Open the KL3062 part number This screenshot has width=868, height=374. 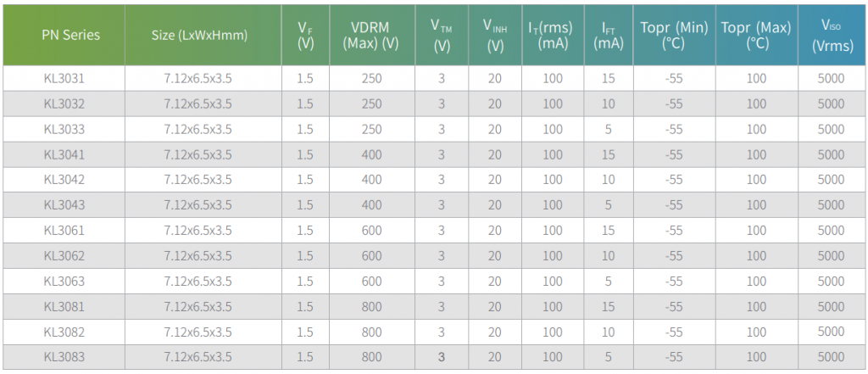(x=64, y=256)
